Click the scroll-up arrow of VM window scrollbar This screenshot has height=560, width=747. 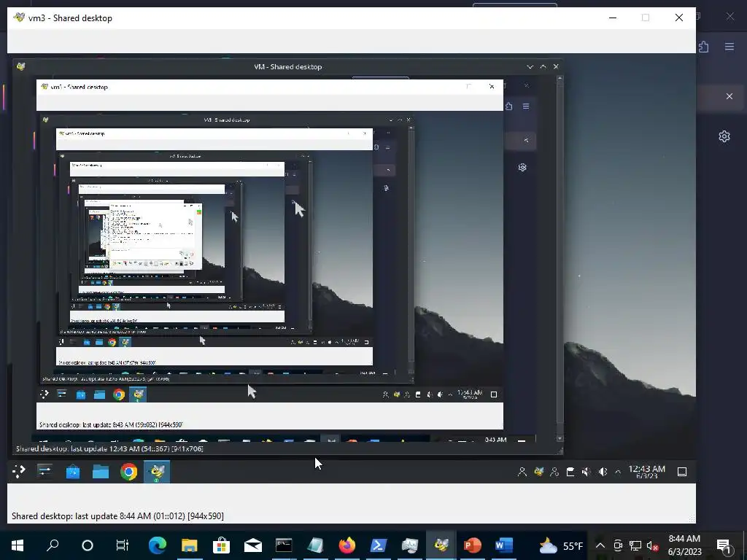pos(560,78)
